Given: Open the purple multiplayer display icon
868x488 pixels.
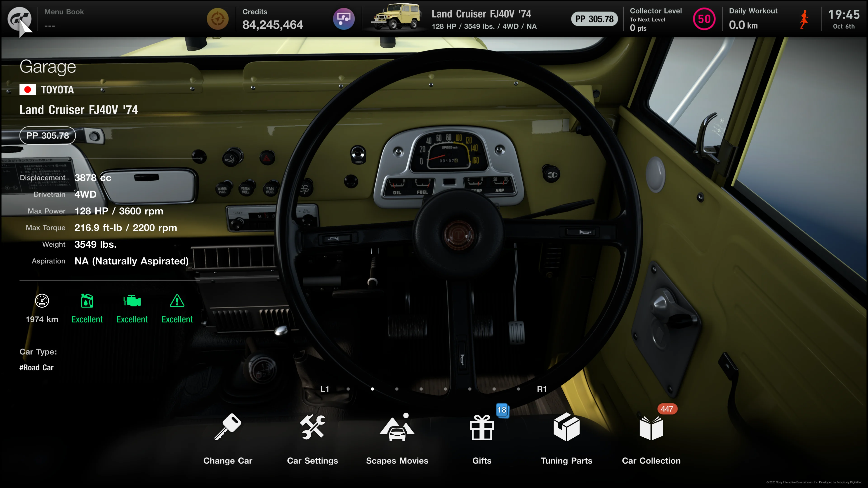Looking at the screenshot, I should [x=344, y=19].
